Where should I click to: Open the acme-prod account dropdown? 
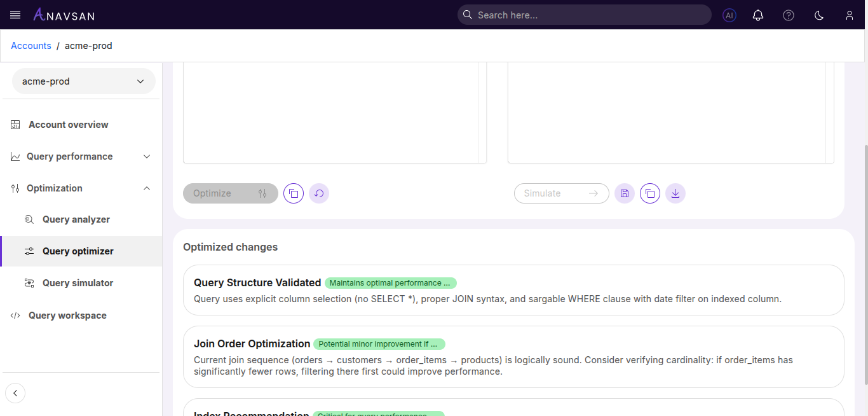(83, 81)
